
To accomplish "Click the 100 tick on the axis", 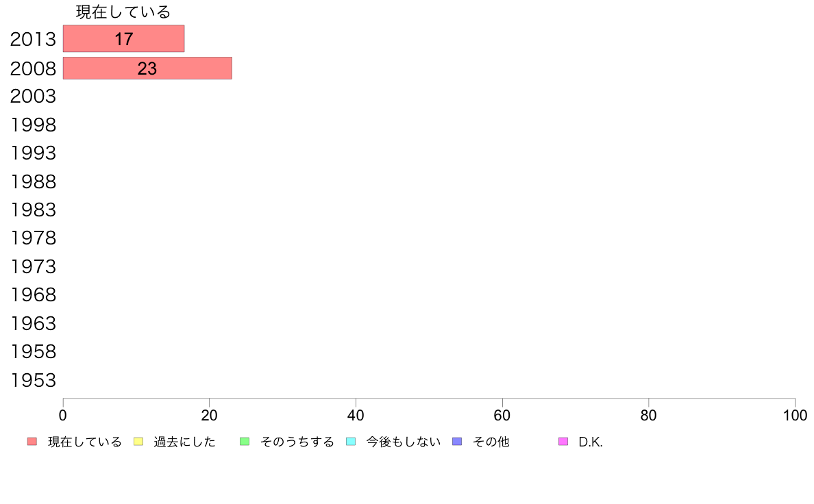I will pyautogui.click(x=795, y=415).
